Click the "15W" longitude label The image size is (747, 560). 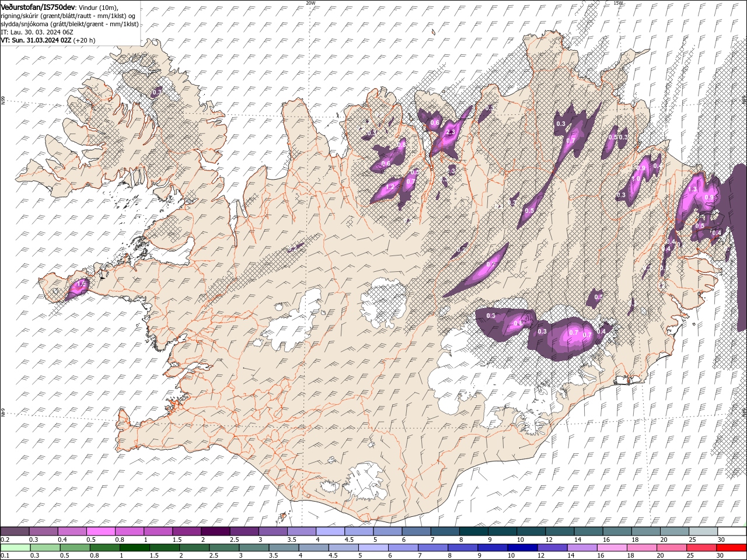[618, 3]
